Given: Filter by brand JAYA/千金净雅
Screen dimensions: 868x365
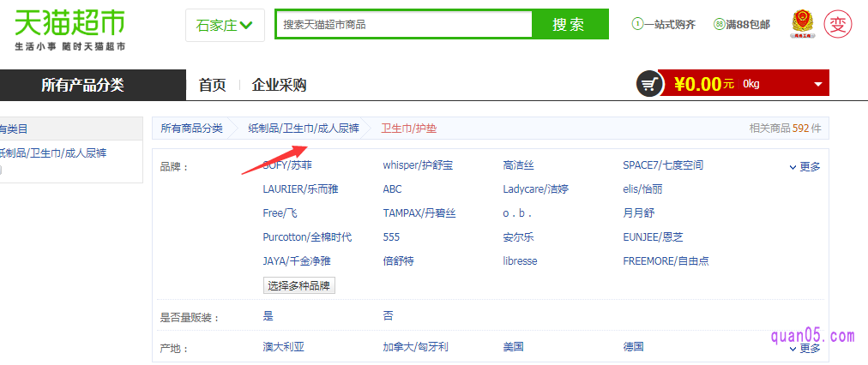Looking at the screenshot, I should tap(297, 261).
